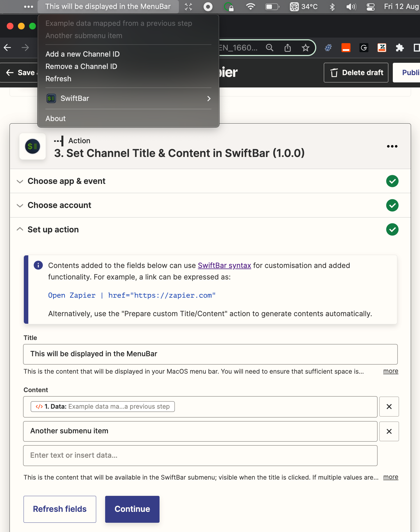Click the screen record circle menu bar icon
The height and width of the screenshot is (532, 420).
(208, 7)
